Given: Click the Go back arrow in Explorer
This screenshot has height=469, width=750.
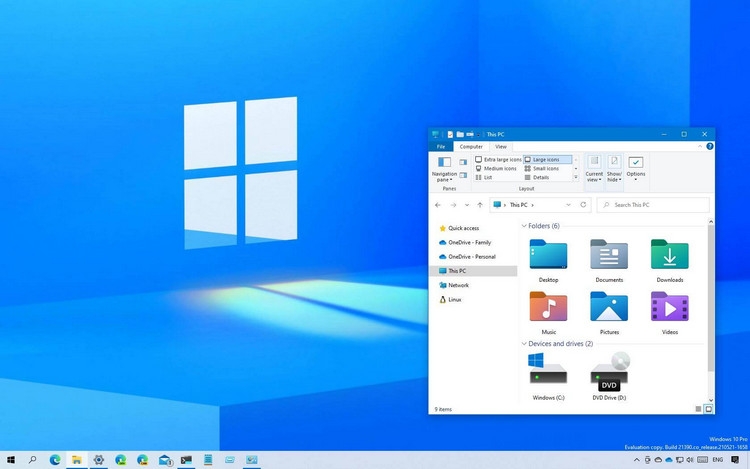Looking at the screenshot, I should point(438,205).
